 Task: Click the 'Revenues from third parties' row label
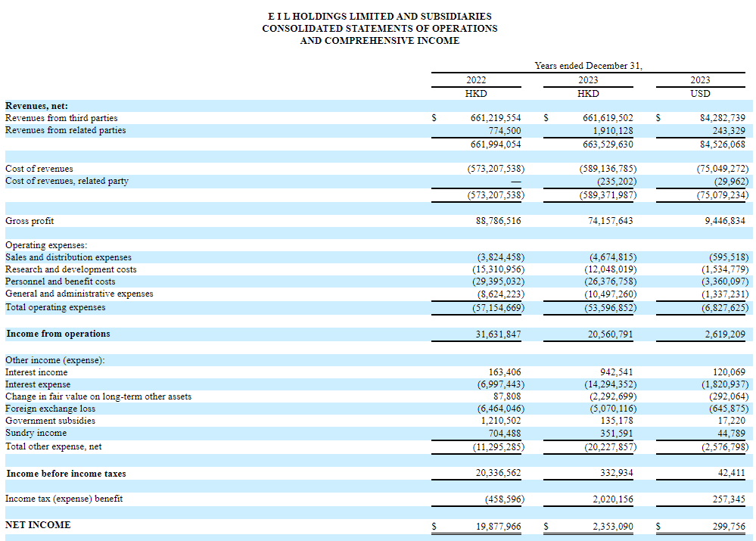pyautogui.click(x=61, y=118)
